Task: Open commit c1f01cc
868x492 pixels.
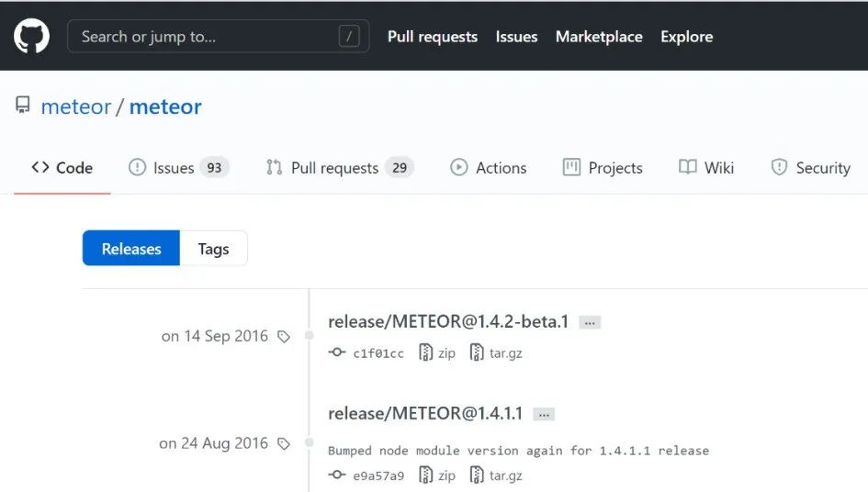Action: tap(378, 353)
